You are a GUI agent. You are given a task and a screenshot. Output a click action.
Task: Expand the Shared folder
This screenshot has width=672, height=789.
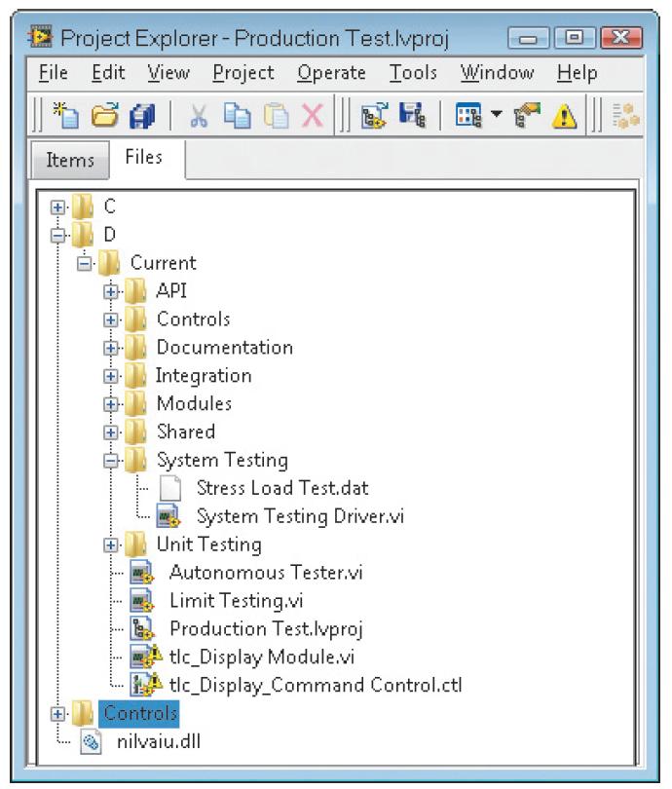pos(111,432)
